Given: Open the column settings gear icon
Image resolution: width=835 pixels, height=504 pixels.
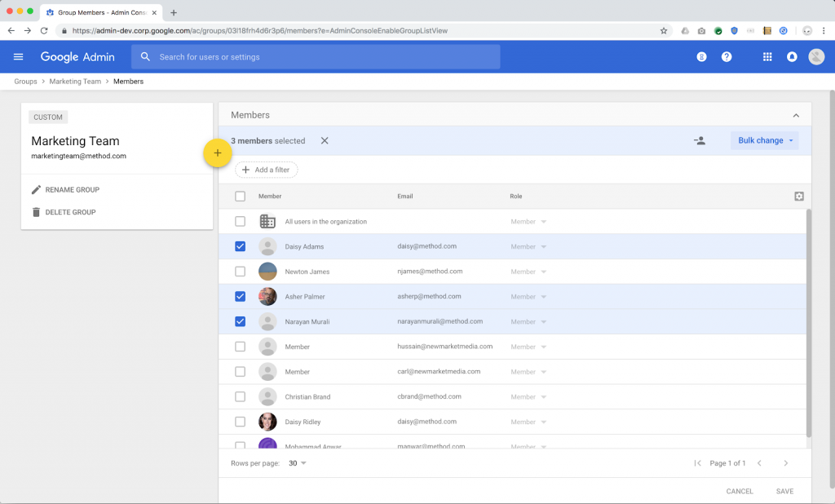Looking at the screenshot, I should click(798, 196).
